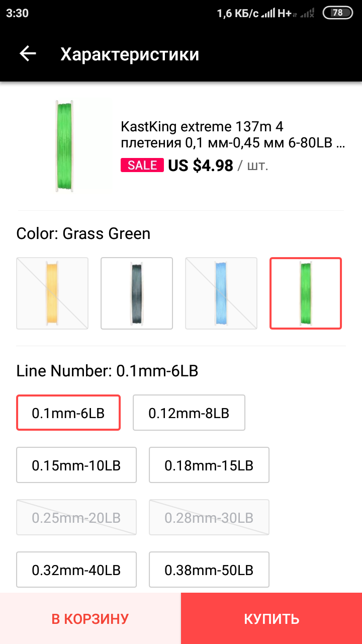The width and height of the screenshot is (362, 644).
Task: Tap the battery indicator in status bar
Action: tap(337, 13)
